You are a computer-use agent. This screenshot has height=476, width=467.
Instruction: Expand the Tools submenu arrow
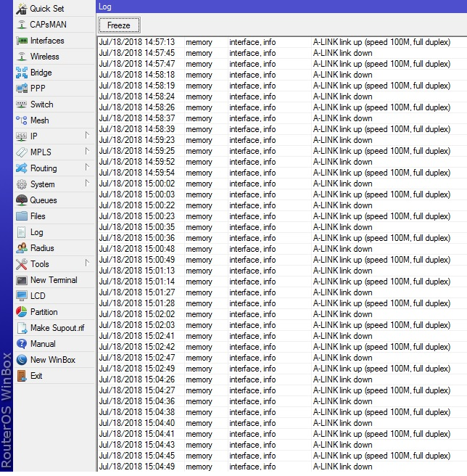click(x=87, y=263)
